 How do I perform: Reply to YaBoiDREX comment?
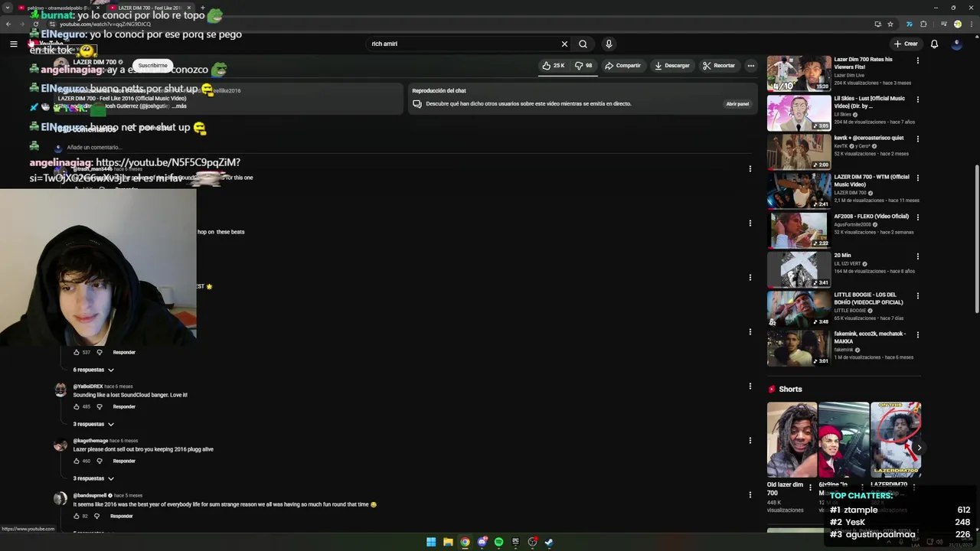coord(124,406)
